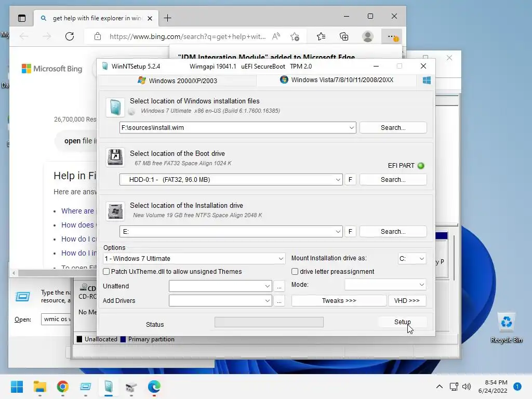
Task: Click the Edge address bar URL
Action: tap(188, 36)
